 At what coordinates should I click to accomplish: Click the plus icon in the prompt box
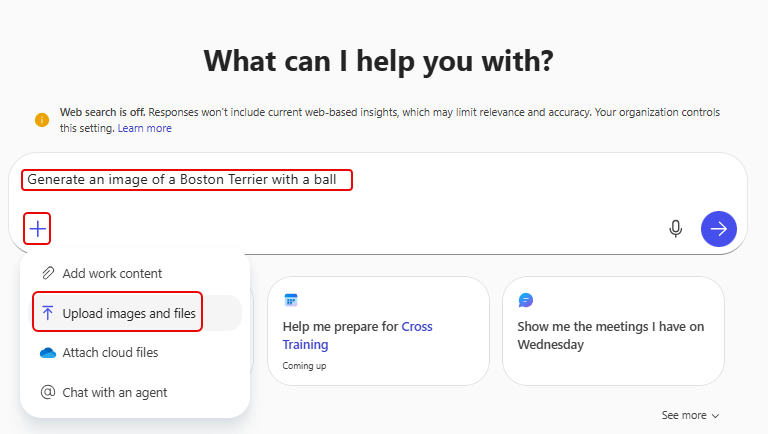[x=37, y=229]
